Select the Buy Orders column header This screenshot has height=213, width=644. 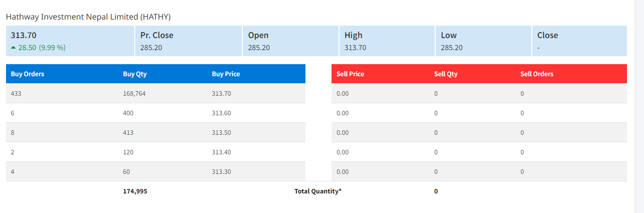(x=28, y=74)
